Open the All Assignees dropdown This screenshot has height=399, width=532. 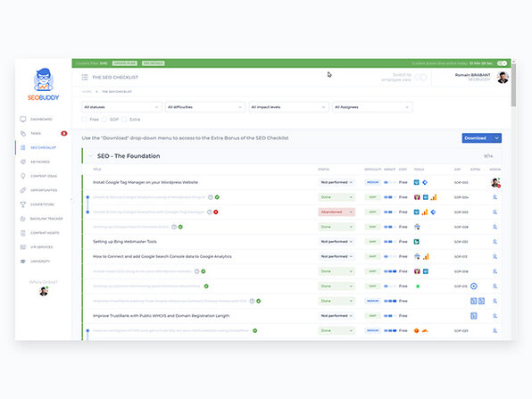coord(372,107)
